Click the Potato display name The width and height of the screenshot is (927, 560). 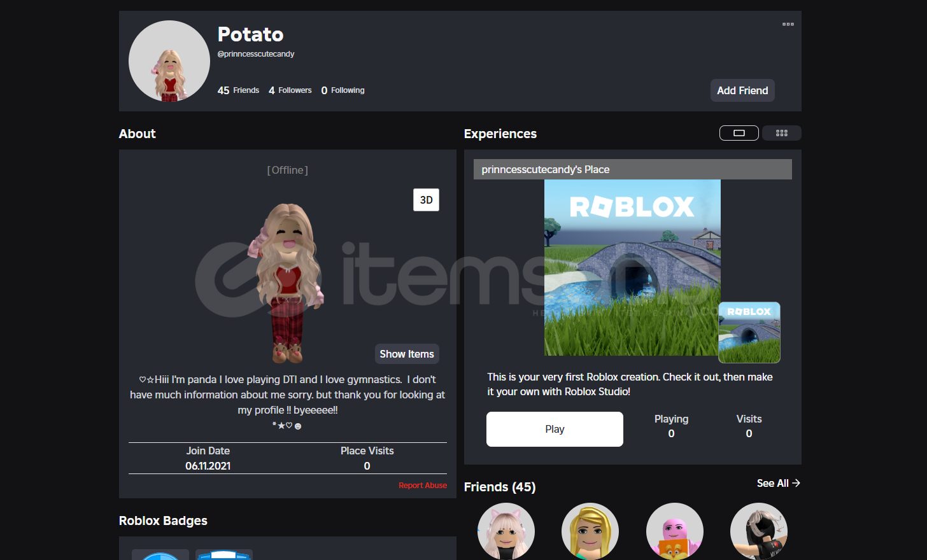click(x=250, y=34)
